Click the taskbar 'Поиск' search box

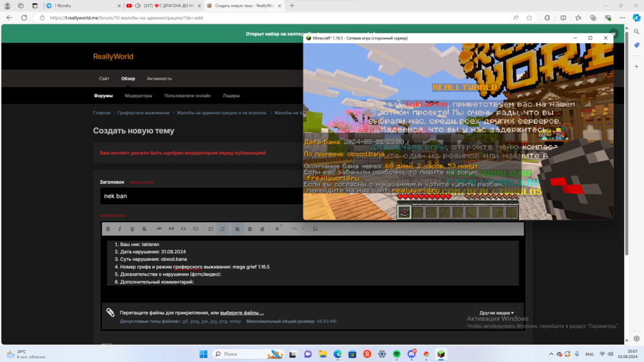(249, 354)
